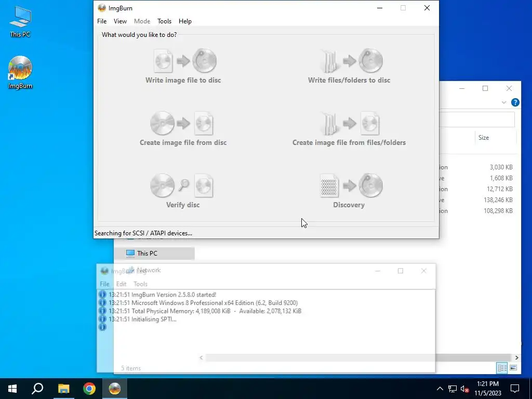Choose Create image file from files/folders
Image resolution: width=532 pixels, height=399 pixels.
click(349, 129)
